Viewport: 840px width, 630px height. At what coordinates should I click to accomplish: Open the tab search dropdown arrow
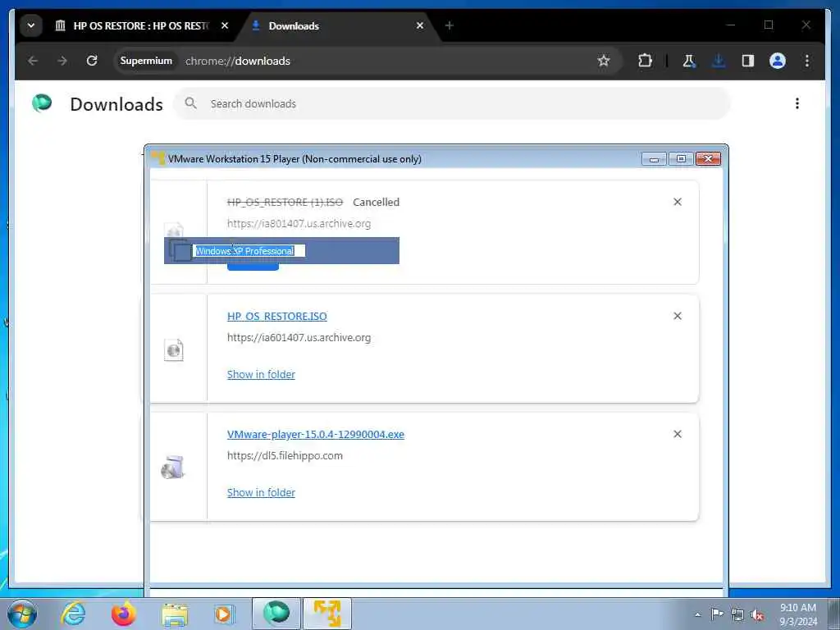click(x=31, y=25)
